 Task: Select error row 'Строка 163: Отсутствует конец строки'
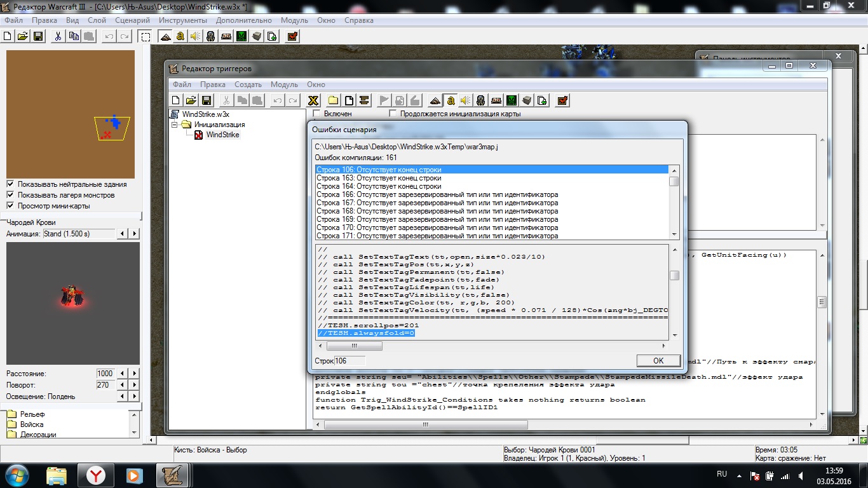pos(492,179)
